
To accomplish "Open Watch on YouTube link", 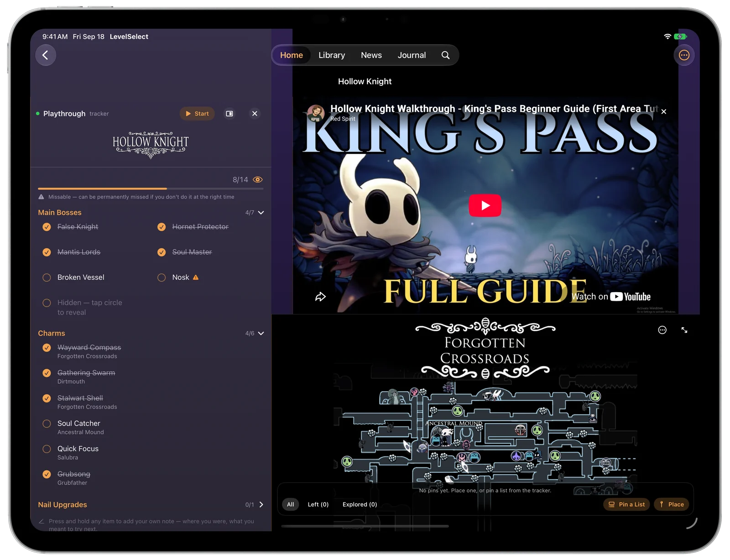I will coord(611,297).
